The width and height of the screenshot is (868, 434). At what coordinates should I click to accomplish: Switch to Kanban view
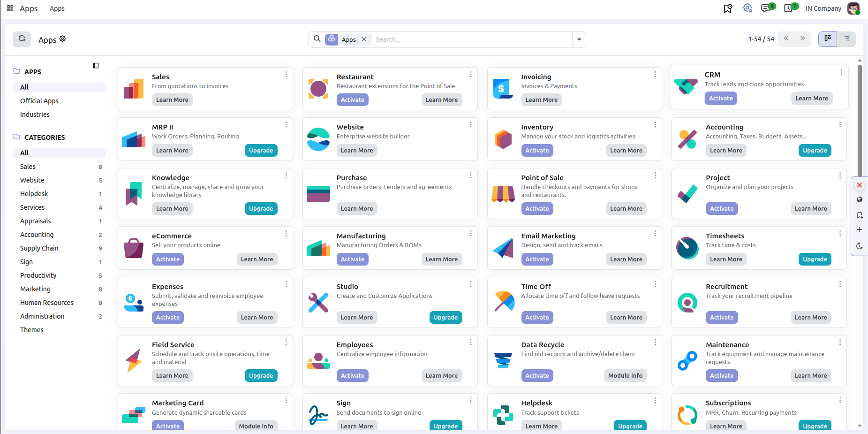828,39
